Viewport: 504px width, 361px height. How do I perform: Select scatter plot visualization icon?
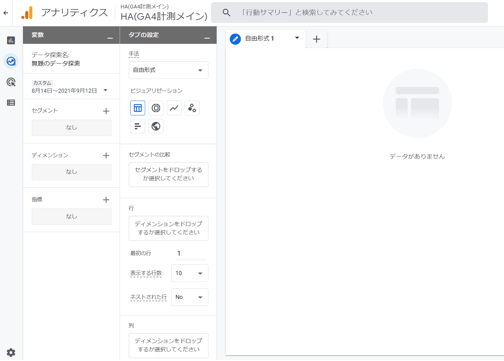pos(192,108)
